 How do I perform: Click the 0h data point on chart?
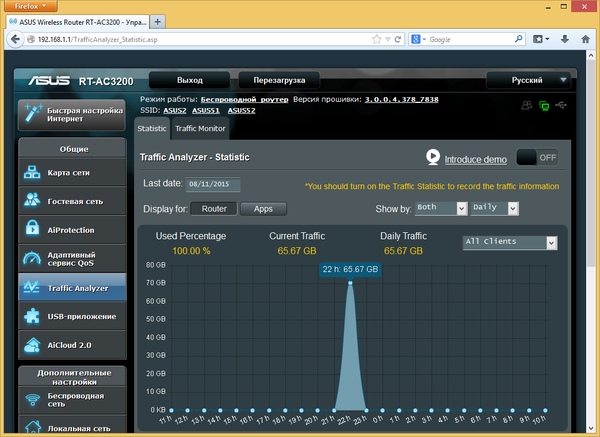coord(382,410)
